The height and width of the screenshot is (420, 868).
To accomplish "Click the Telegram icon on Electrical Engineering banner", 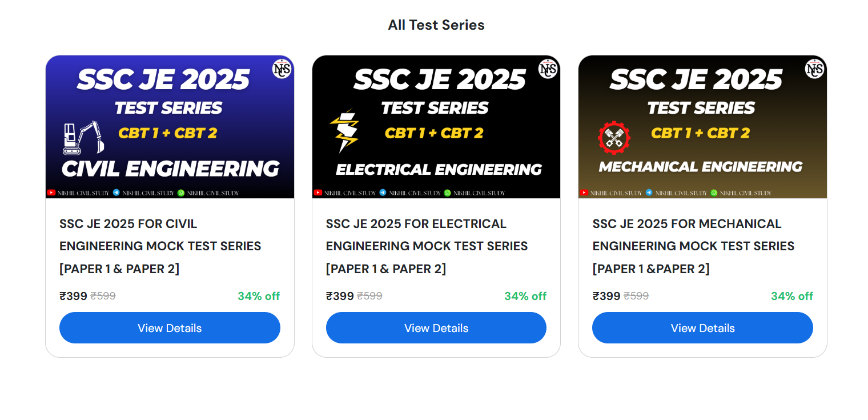I will click(383, 193).
